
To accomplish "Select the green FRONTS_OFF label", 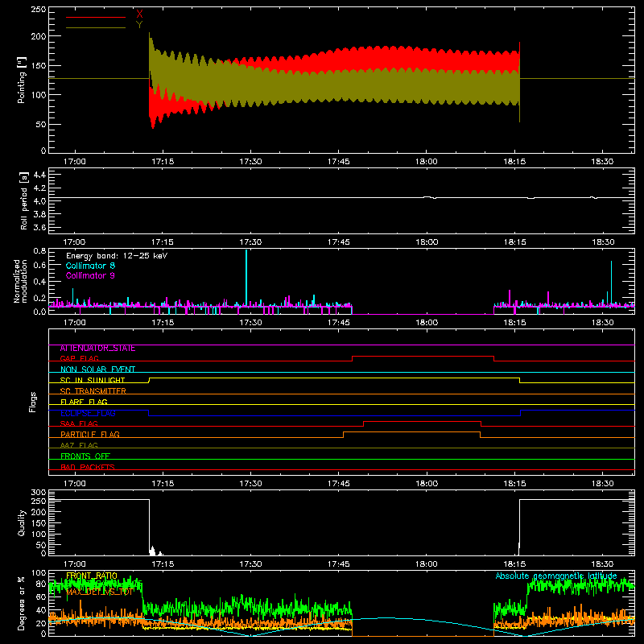I will [85, 456].
